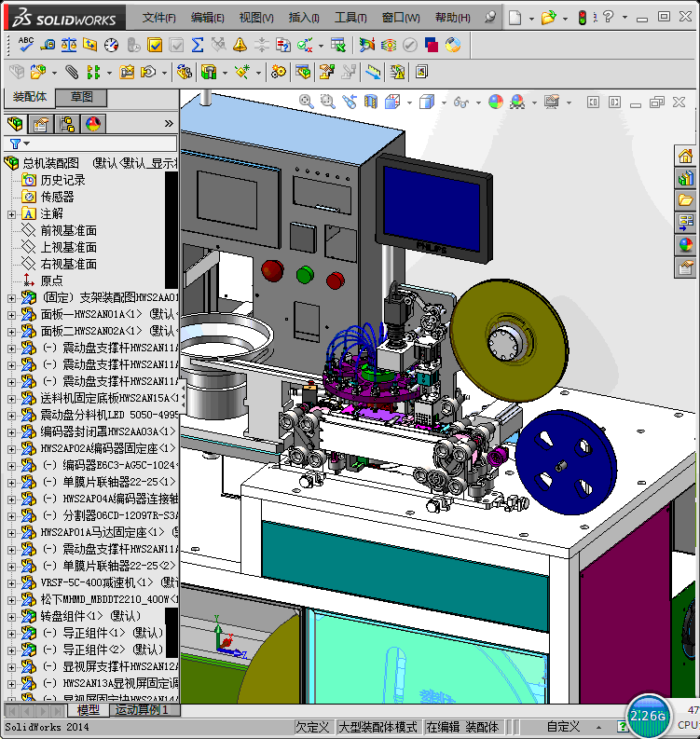Viewport: 700px width, 739px height.
Task: Open File Explorer folder task pane icon
Action: point(685,200)
